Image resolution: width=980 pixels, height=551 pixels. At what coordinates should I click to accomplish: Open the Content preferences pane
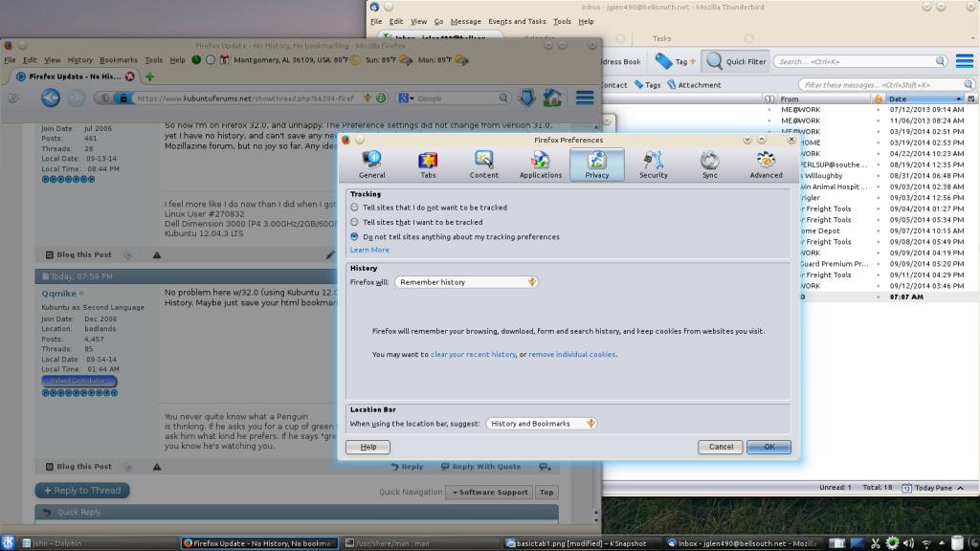484,165
